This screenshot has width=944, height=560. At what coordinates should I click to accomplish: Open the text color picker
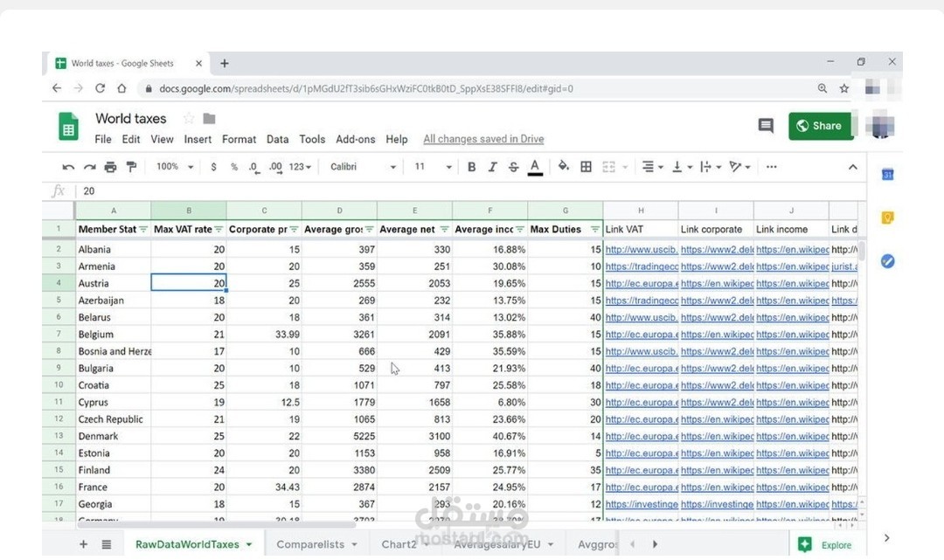pos(535,167)
